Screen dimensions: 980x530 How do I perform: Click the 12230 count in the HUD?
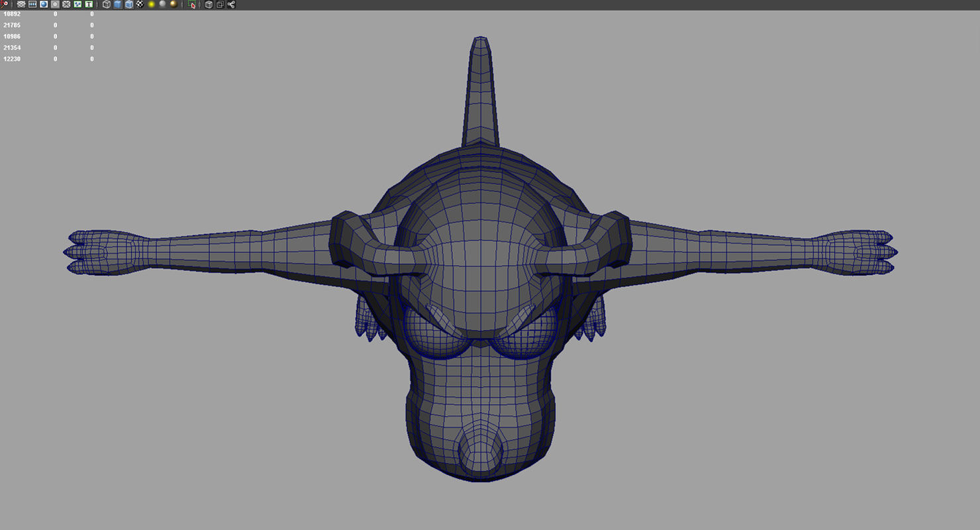click(12, 59)
